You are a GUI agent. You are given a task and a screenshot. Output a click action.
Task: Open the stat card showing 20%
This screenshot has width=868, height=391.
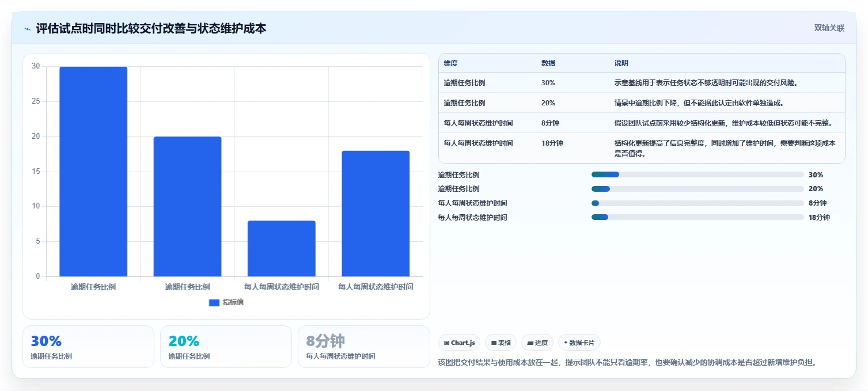pos(226,347)
